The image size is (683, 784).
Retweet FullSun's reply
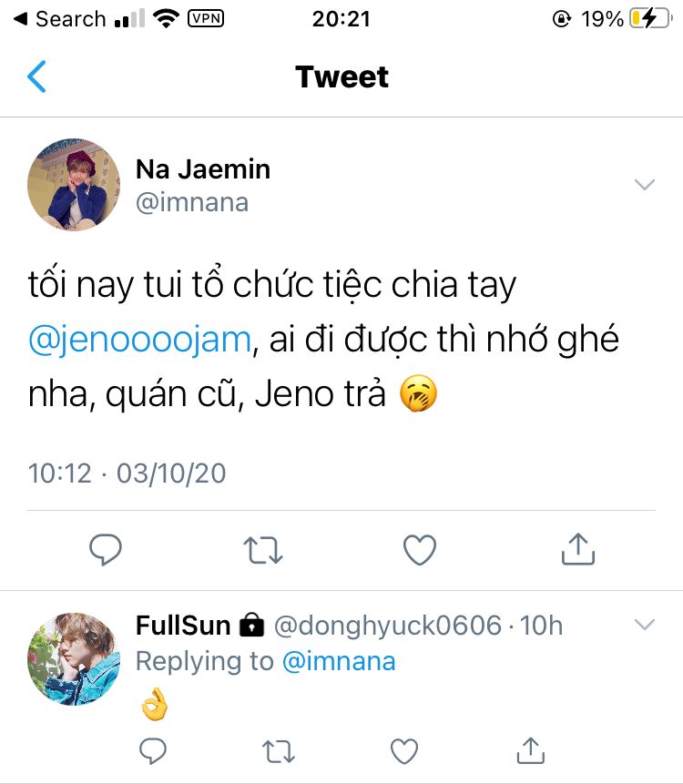pos(278,750)
